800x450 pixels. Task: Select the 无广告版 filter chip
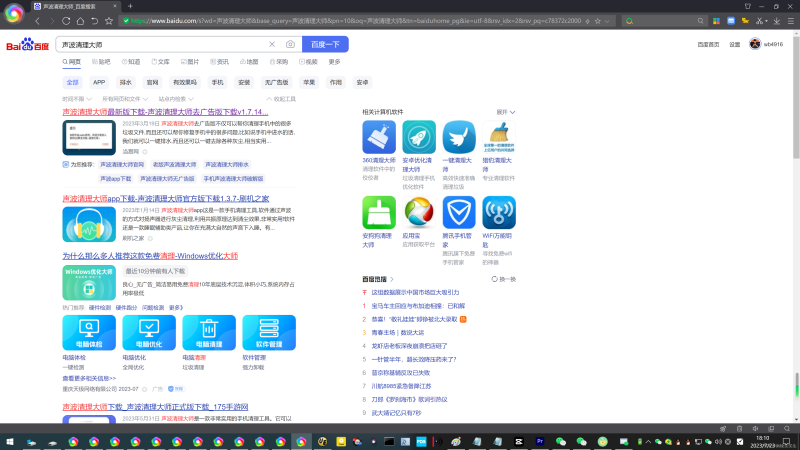coord(277,82)
